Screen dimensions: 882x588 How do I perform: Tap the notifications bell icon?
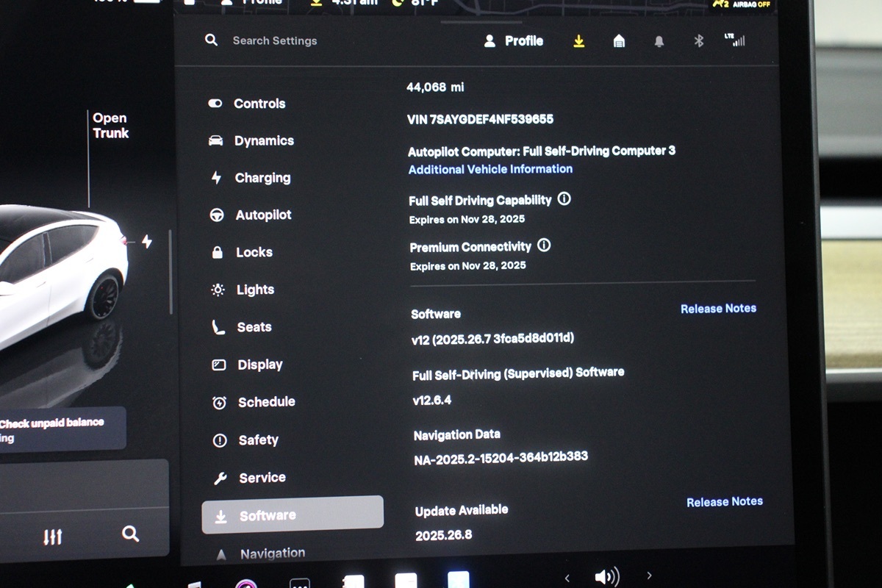tap(659, 42)
